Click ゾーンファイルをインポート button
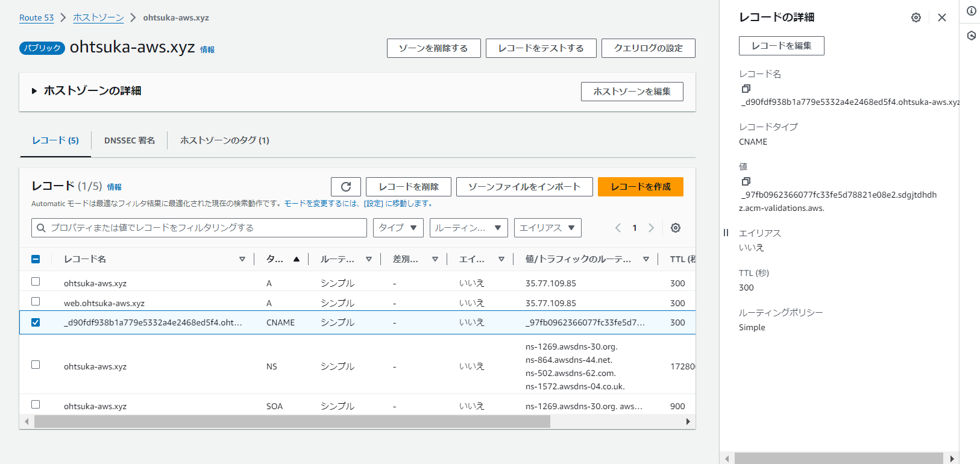Screen dimensions: 980x464 click(x=524, y=187)
